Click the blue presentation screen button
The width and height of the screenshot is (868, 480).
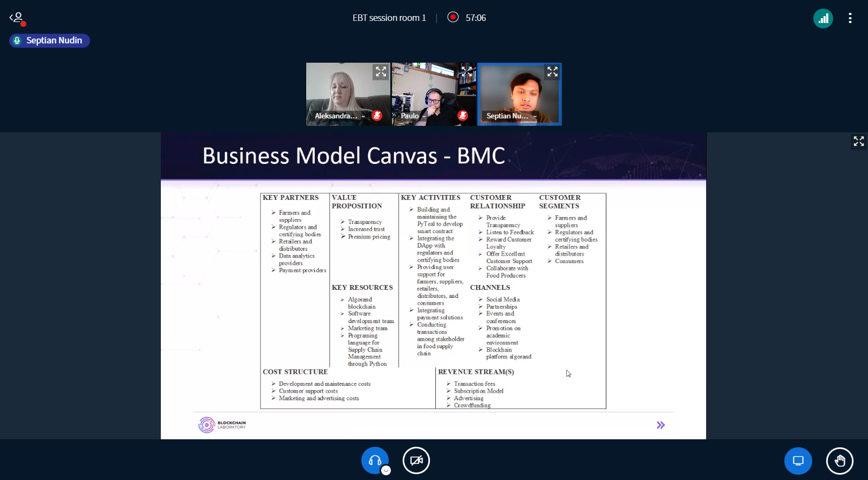[798, 461]
